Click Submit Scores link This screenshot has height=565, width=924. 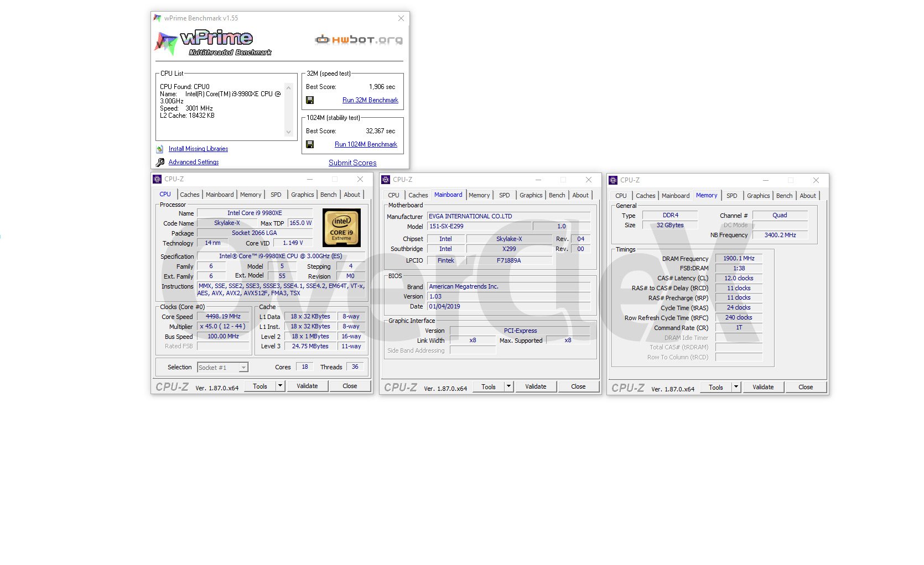coord(352,163)
